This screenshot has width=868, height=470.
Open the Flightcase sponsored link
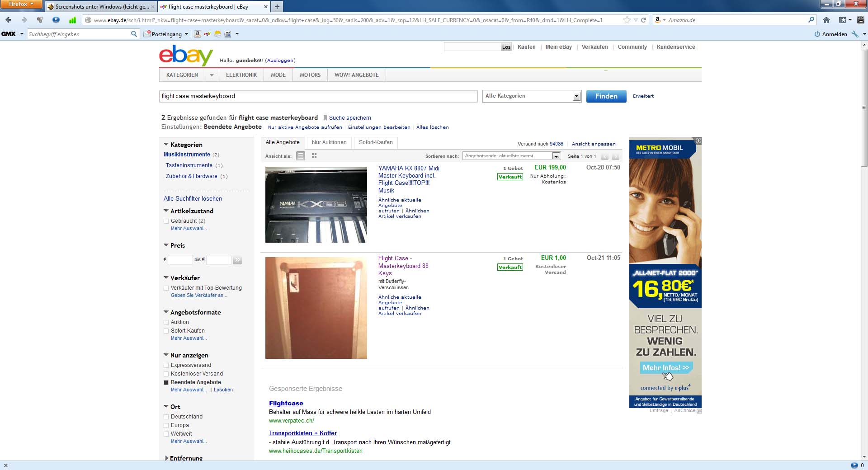click(x=286, y=403)
